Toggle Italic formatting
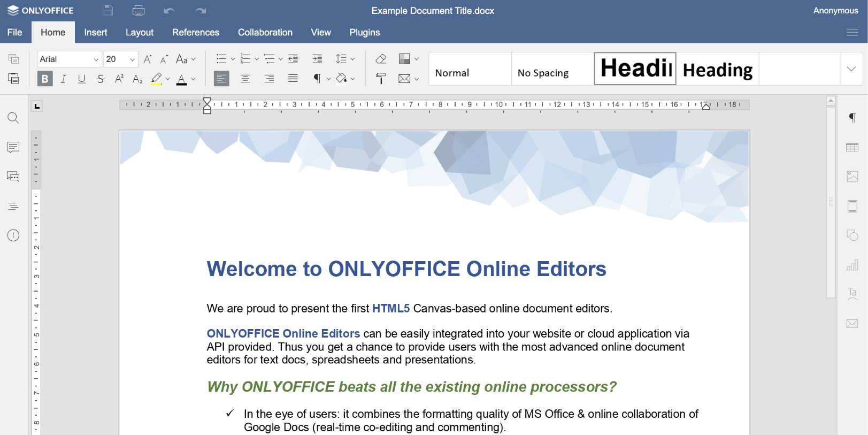This screenshot has height=435, width=868. click(x=64, y=79)
